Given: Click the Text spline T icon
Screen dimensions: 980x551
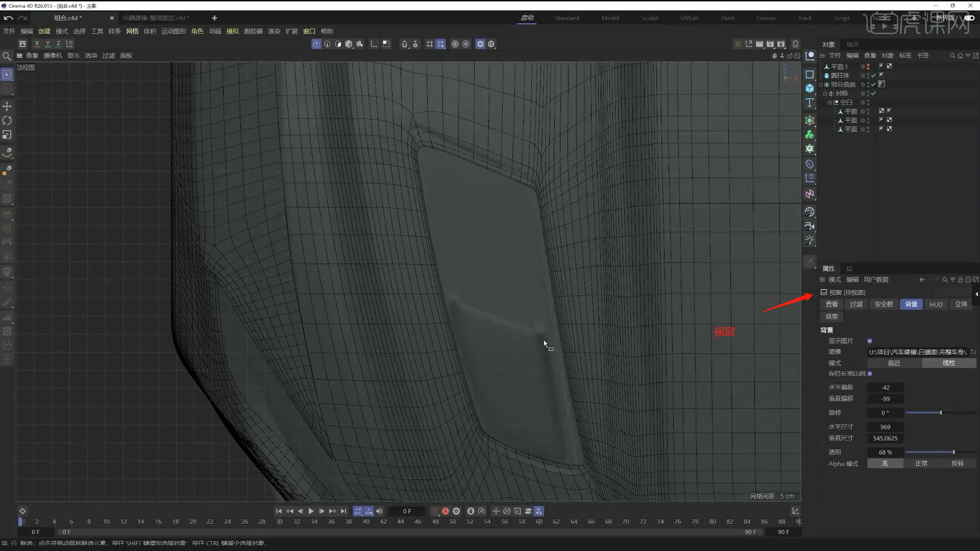Looking at the screenshot, I should 810,103.
